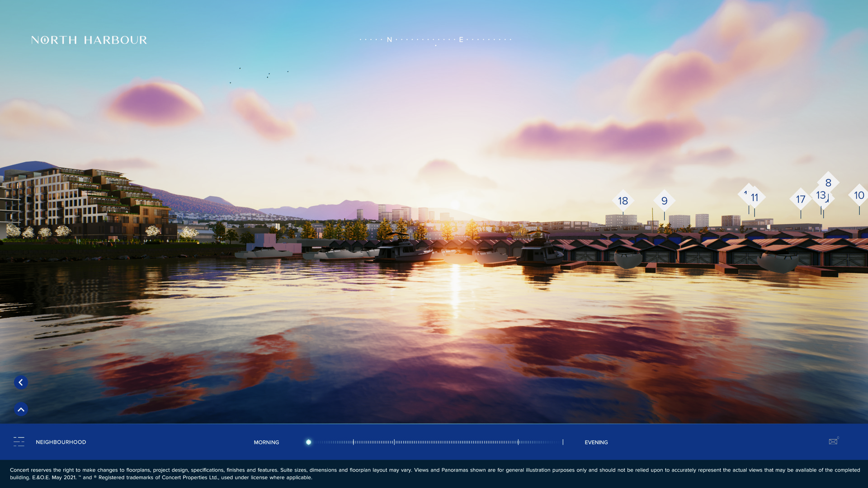The height and width of the screenshot is (488, 868).
Task: Expand the up-chevron circle button
Action: (21, 409)
